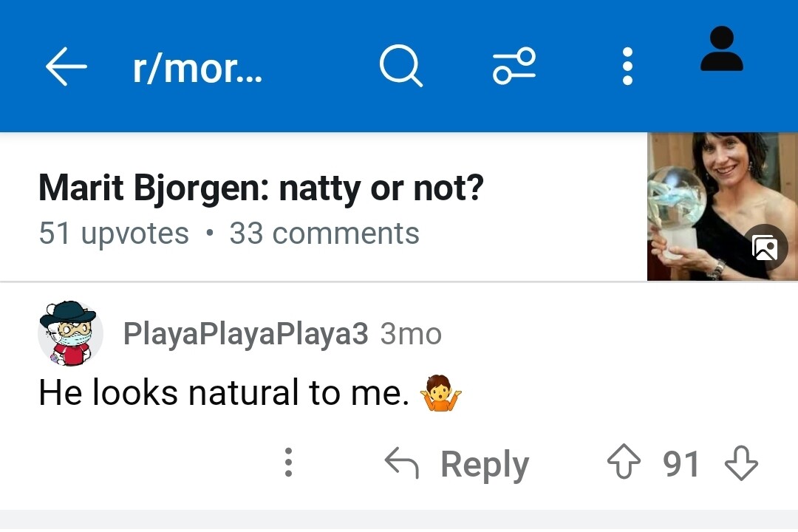Image resolution: width=798 pixels, height=532 pixels.
Task: Open comment sort filter sliders icon
Action: 514,66
